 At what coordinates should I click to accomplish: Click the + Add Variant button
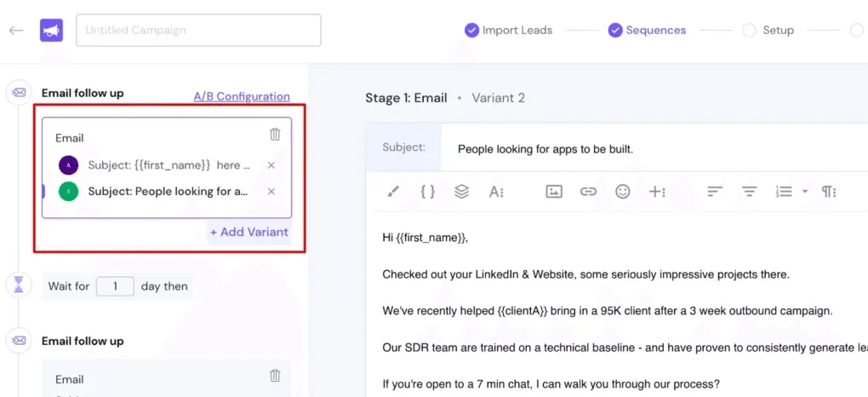[x=249, y=232]
